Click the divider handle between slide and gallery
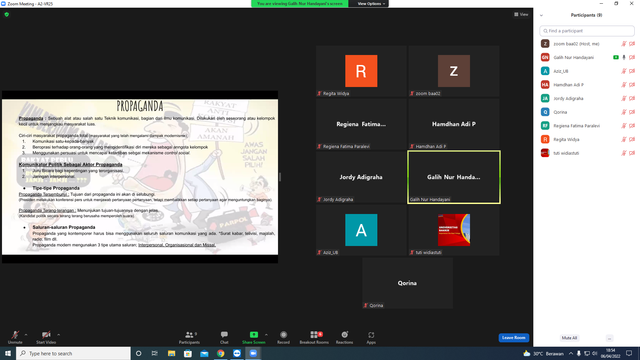 coord(280,177)
